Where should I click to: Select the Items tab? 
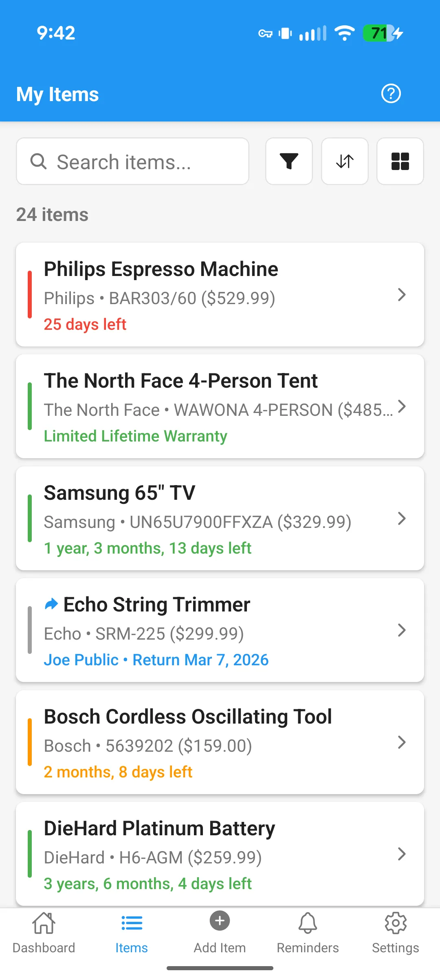(x=132, y=932)
